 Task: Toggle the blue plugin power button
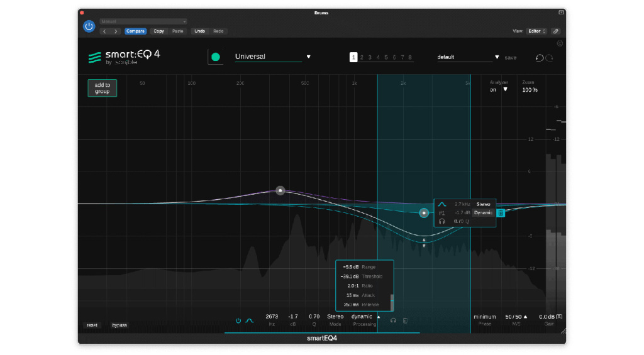(89, 26)
